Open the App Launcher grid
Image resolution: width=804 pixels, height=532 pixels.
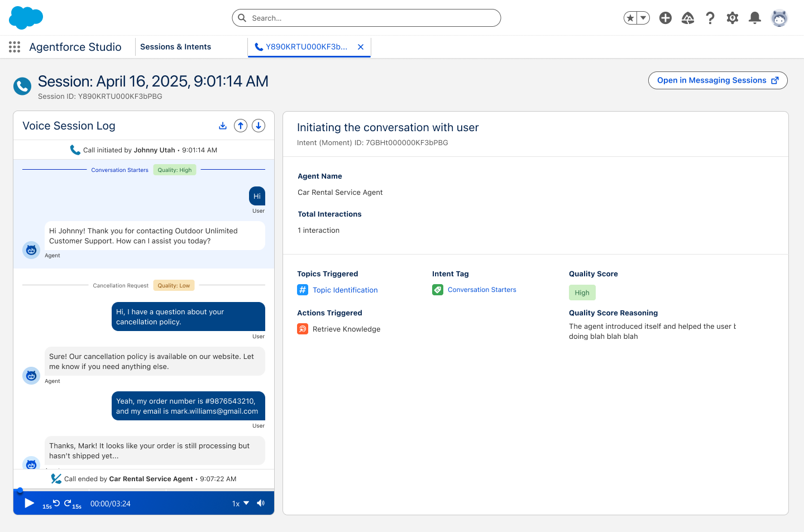[x=15, y=47]
